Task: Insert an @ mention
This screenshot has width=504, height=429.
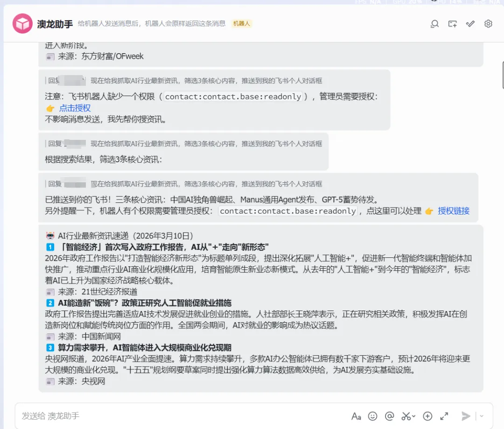Action: tap(389, 416)
